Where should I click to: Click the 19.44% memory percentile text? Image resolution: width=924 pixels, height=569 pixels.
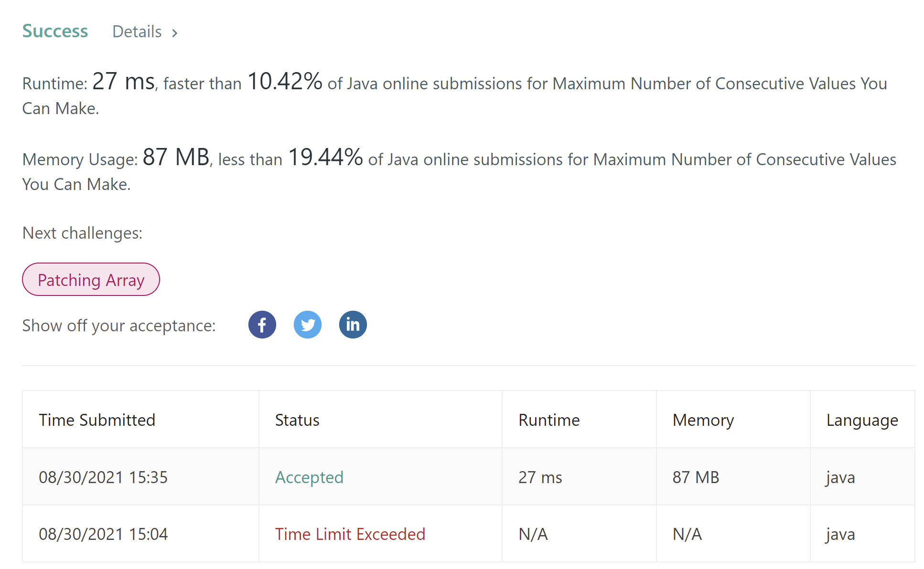pos(325,157)
